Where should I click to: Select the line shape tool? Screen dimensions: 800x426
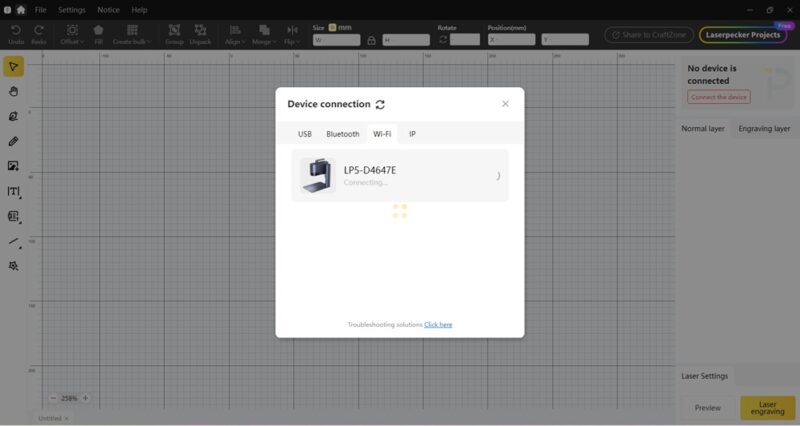coord(13,241)
